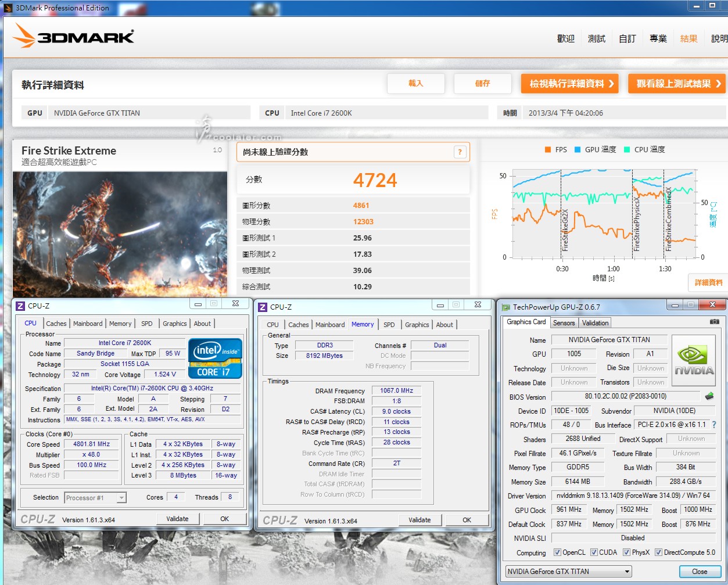Viewport: 728px width, 585px height.
Task: Click the Driver Version field in GPU-Z
Action: (x=633, y=496)
